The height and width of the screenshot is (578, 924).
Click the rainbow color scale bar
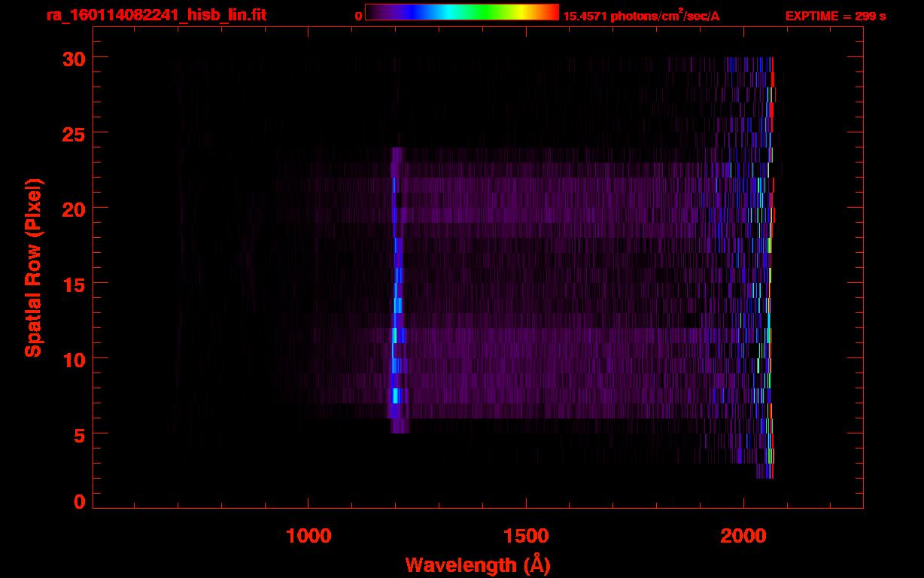[x=462, y=12]
